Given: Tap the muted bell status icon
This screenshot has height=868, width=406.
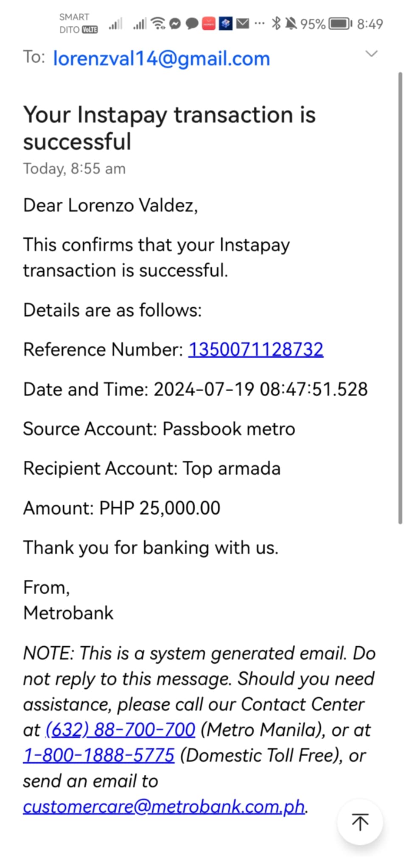Looking at the screenshot, I should pyautogui.click(x=291, y=24).
